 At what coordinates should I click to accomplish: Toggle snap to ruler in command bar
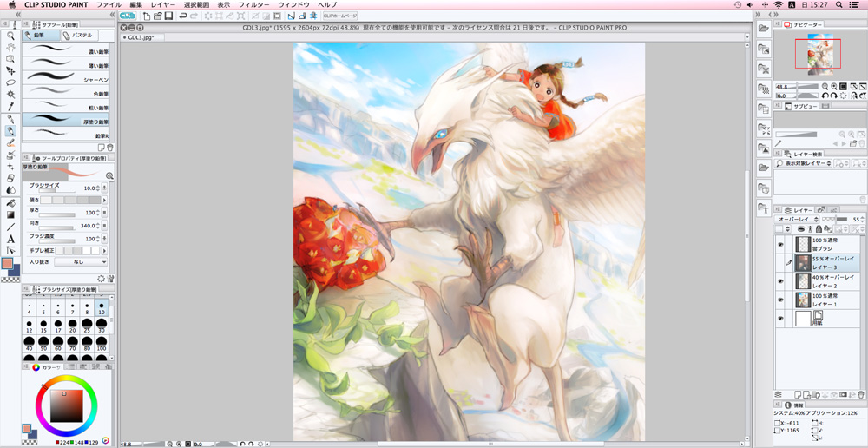click(x=291, y=16)
